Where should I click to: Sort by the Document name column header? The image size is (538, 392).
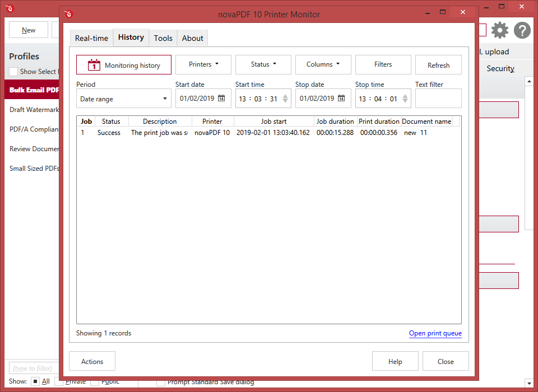[426, 121]
